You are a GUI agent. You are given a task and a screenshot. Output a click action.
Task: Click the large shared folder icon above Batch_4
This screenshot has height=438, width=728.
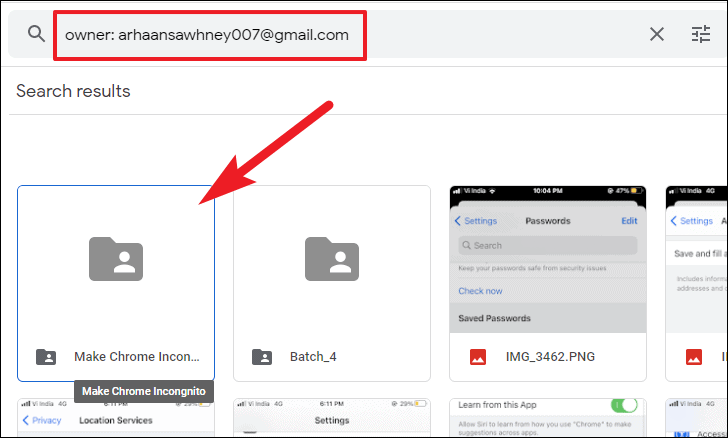pos(332,259)
